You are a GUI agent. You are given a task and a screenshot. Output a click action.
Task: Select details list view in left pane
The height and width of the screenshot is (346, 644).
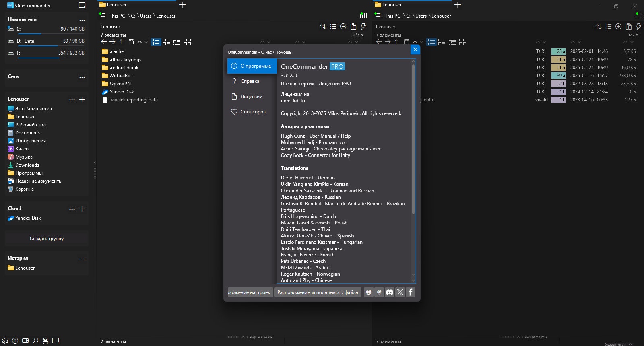coord(156,42)
